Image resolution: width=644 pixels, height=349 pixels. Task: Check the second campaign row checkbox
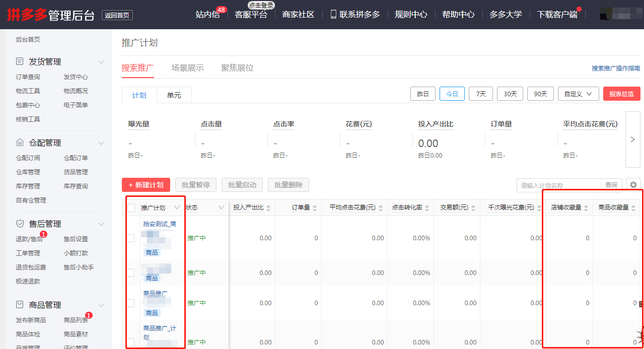click(x=131, y=272)
